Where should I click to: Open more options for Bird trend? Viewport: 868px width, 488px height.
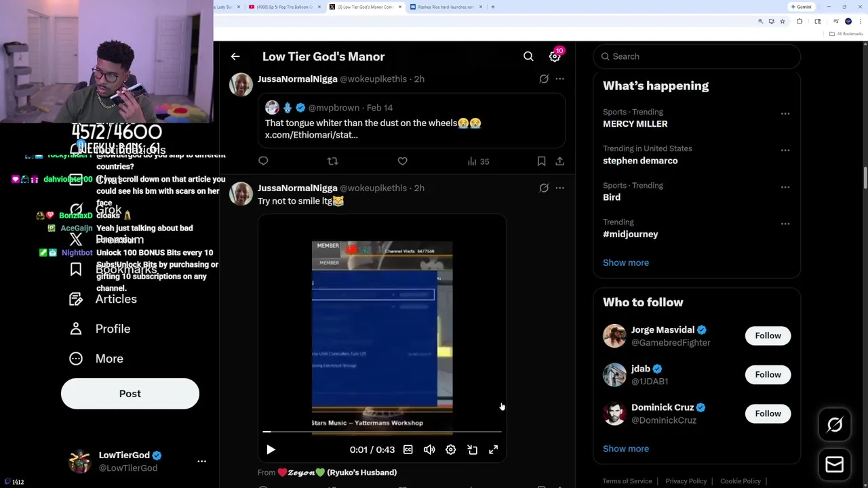pyautogui.click(x=785, y=187)
